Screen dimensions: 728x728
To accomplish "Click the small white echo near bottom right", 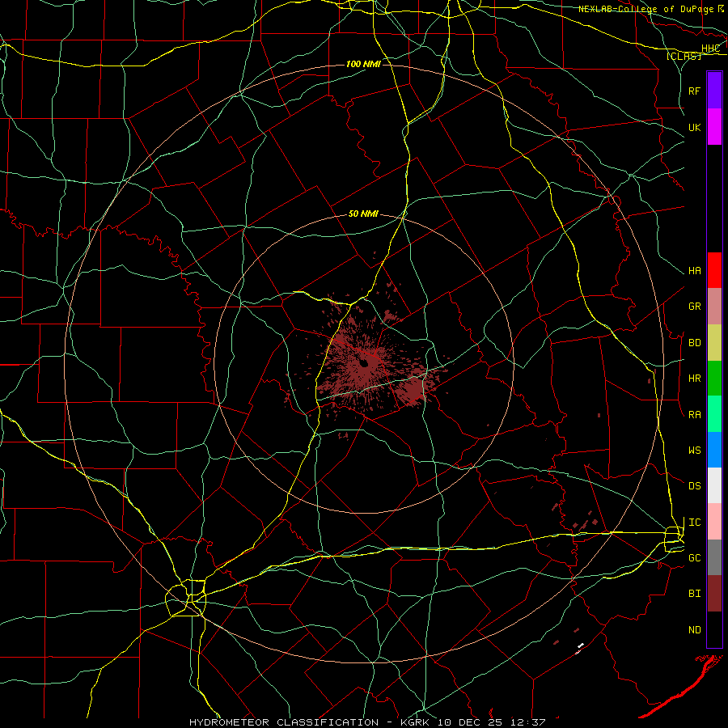I will click(x=580, y=645).
